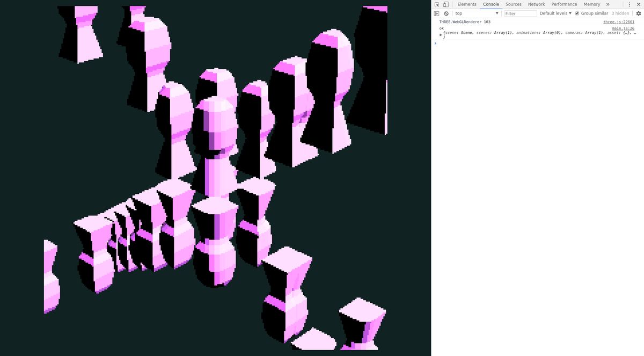Open the Performance tab
Image resolution: width=644 pixels, height=356 pixels.
(564, 4)
